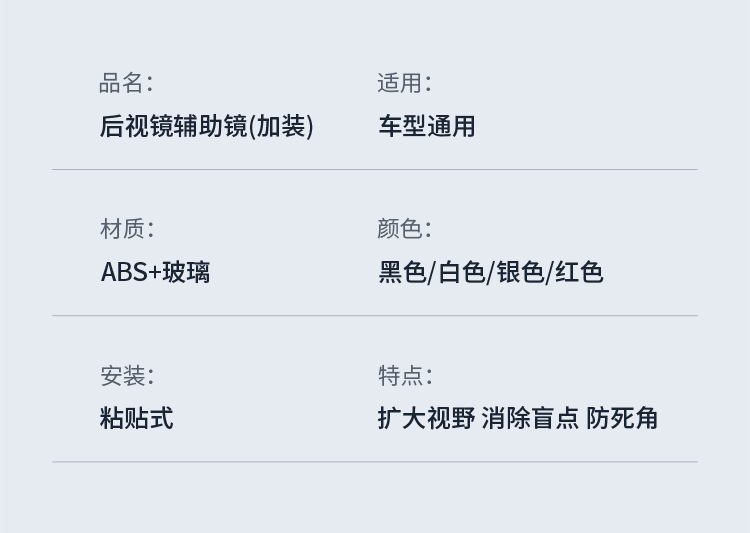750x533 pixels.
Task: Click the 扩大视野 feature text
Action: coord(426,418)
